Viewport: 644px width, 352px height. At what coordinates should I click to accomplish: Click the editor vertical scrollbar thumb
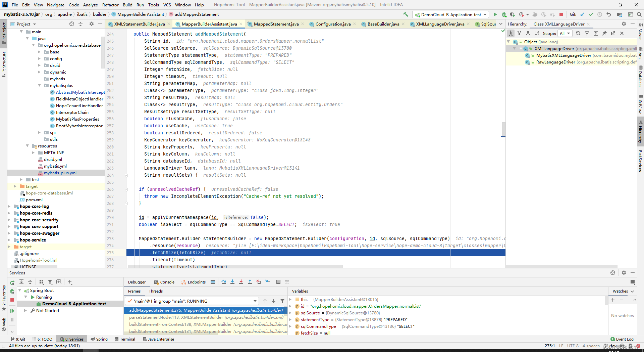503,129
